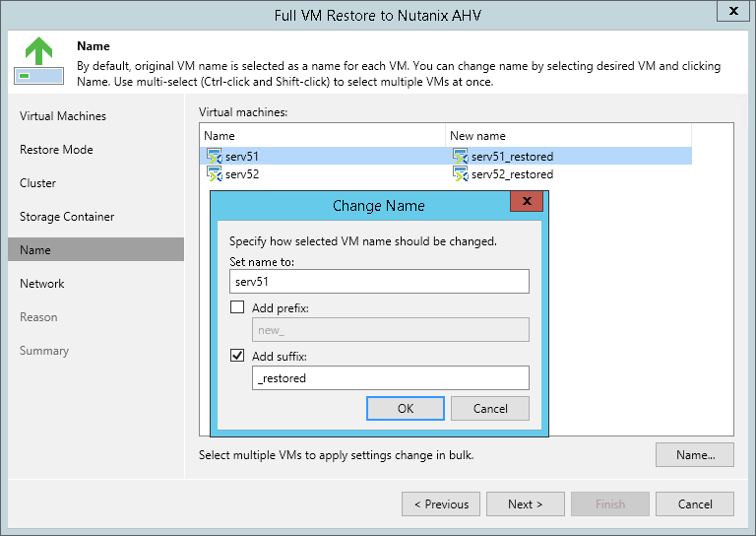Click the serv51 VM icon in Name column
Viewport: 756px width, 536px height.
click(x=214, y=157)
